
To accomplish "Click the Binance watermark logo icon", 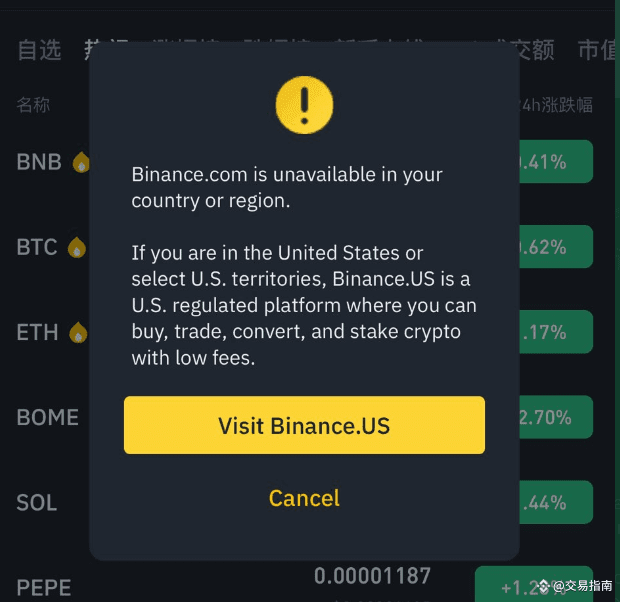I will (x=544, y=585).
